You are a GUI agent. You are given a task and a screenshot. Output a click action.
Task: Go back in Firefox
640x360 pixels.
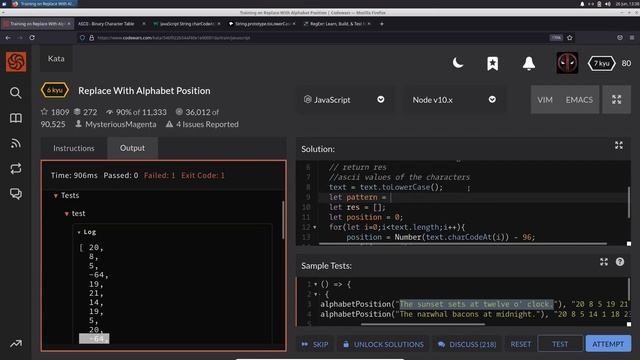tap(8, 38)
